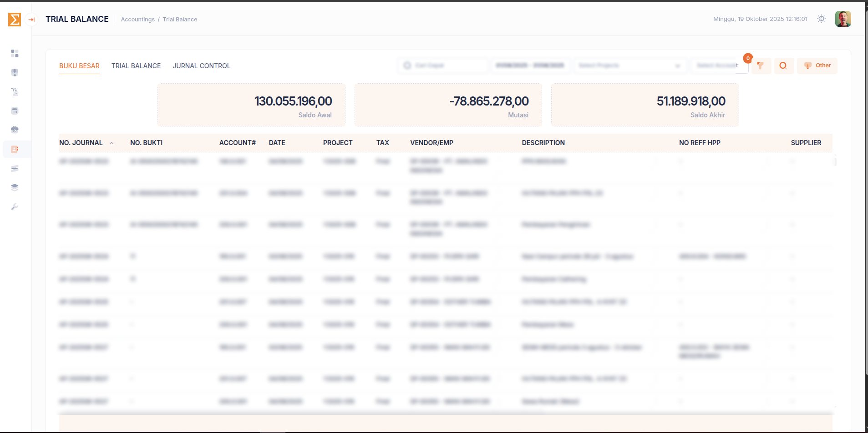The image size is (868, 433).
Task: Open the briefcase icon in sidebar
Action: click(x=15, y=130)
